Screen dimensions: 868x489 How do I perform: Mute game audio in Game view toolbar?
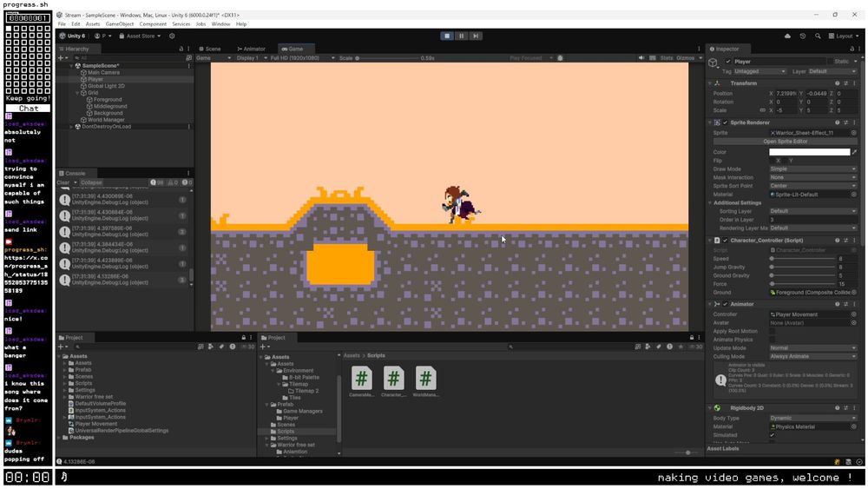[641, 58]
